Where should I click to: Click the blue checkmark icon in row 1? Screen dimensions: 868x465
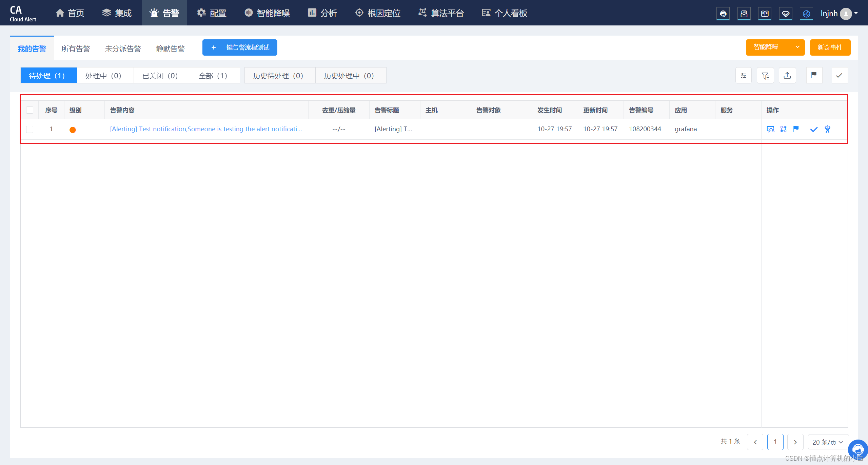click(814, 129)
